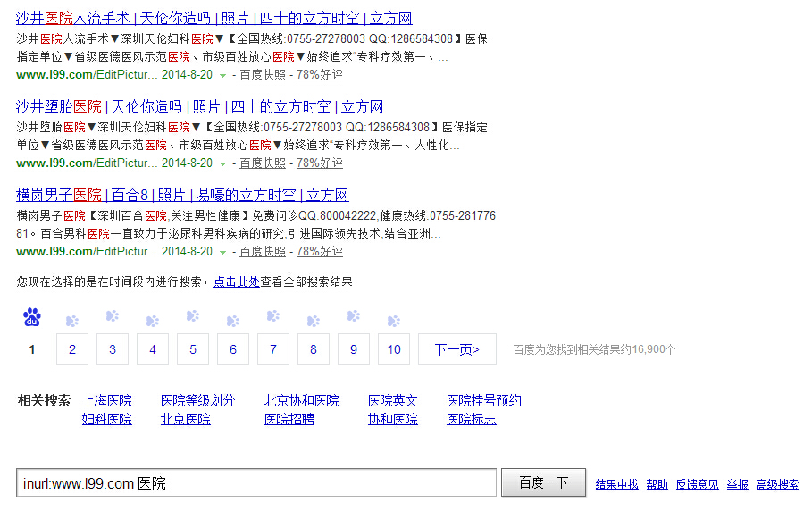Click the 下一页 next page button
812x511 pixels.
pyautogui.click(x=456, y=349)
